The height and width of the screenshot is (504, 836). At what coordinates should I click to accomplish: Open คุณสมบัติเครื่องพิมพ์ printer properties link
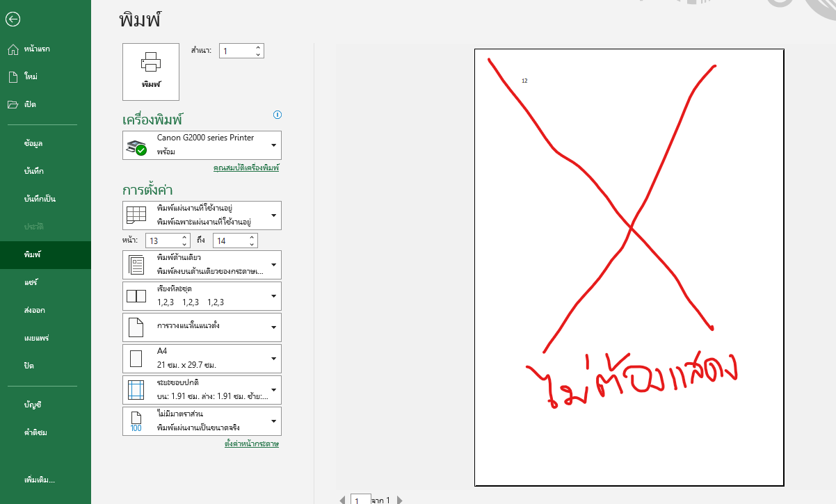tap(246, 168)
